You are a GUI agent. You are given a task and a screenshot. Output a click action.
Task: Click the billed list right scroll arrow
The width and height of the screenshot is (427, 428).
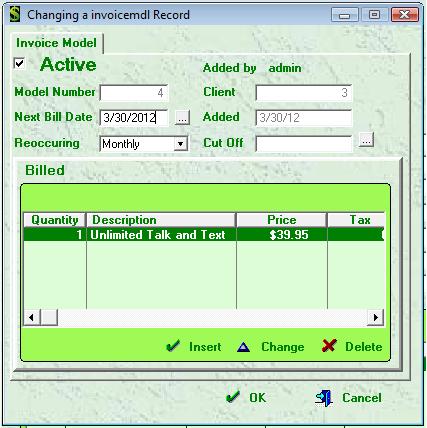point(376,317)
